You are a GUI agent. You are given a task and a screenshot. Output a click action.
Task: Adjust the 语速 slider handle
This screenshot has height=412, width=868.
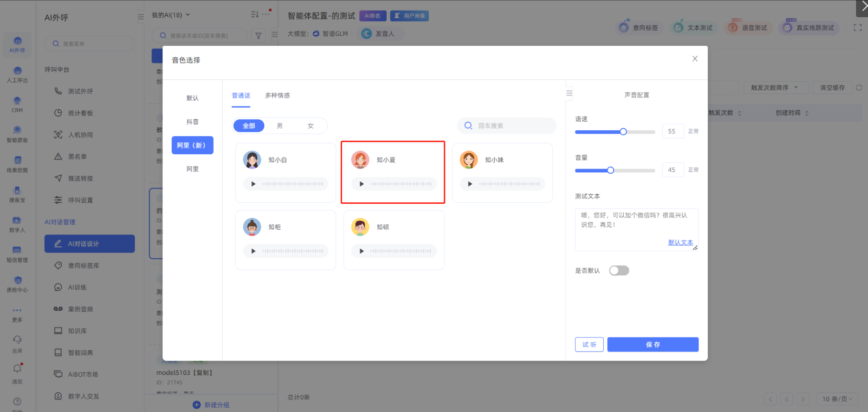coord(623,132)
